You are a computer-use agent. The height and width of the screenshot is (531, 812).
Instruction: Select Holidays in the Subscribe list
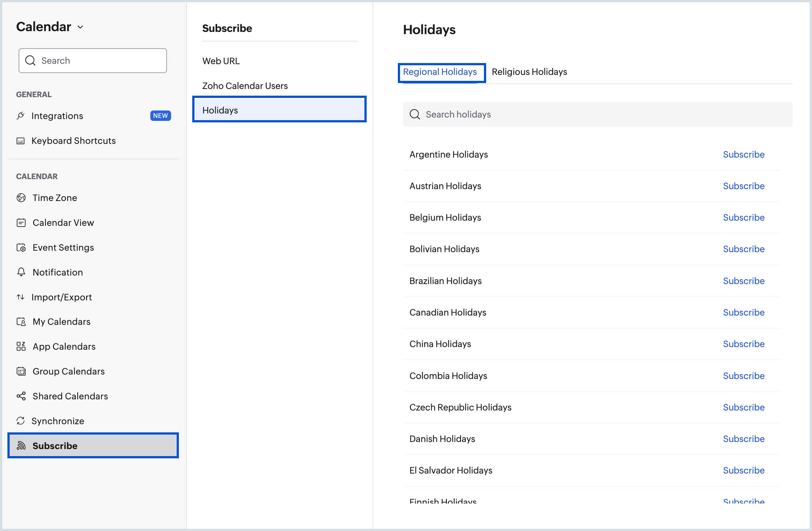279,110
